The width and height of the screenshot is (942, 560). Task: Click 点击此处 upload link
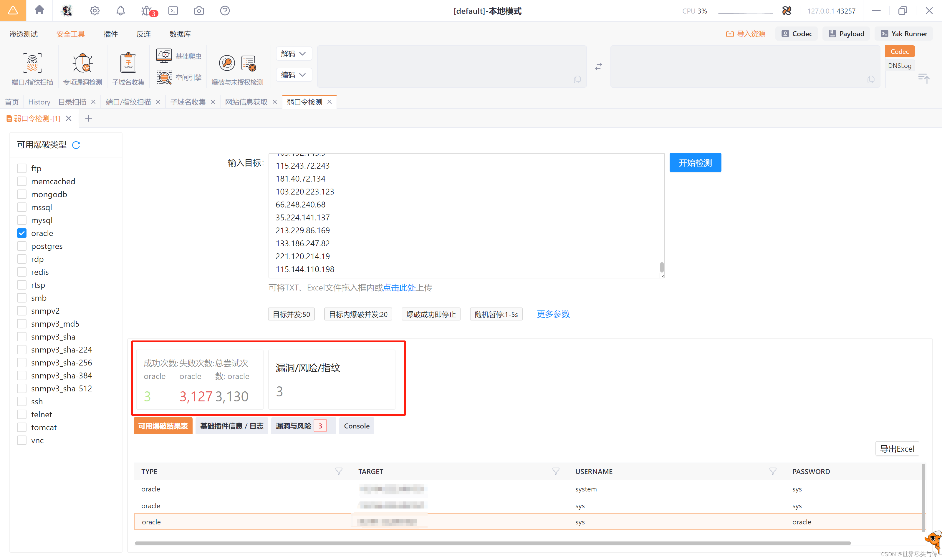[399, 288]
